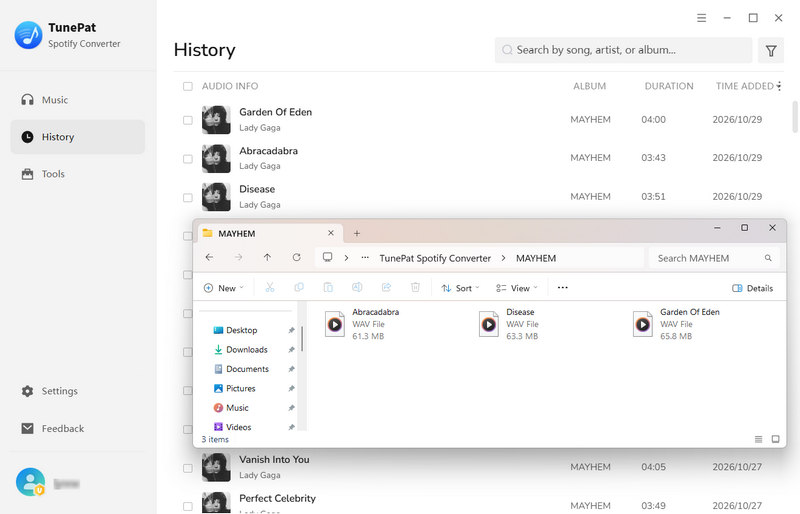Go forward in File Explorer
This screenshot has width=800, height=514.
coord(238,257)
